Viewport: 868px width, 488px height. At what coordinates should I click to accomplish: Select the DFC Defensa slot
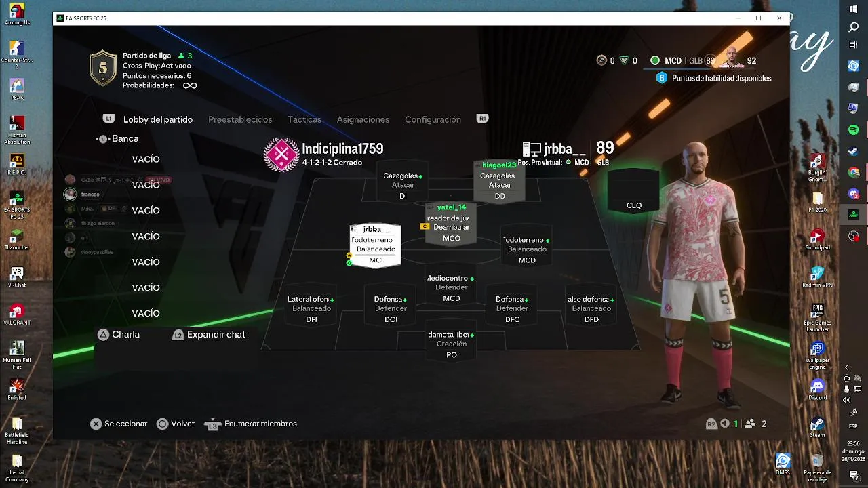coord(512,304)
